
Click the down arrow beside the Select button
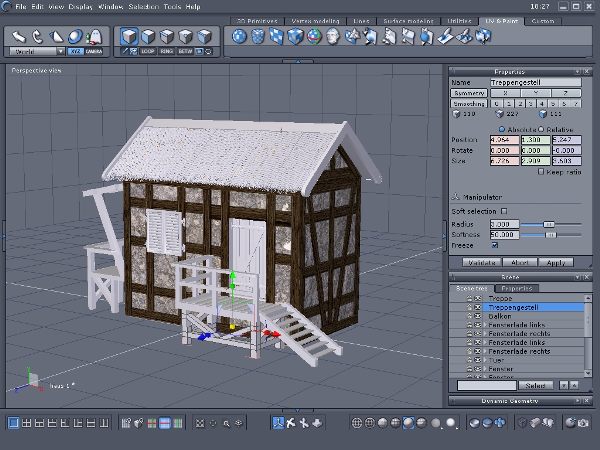point(563,385)
